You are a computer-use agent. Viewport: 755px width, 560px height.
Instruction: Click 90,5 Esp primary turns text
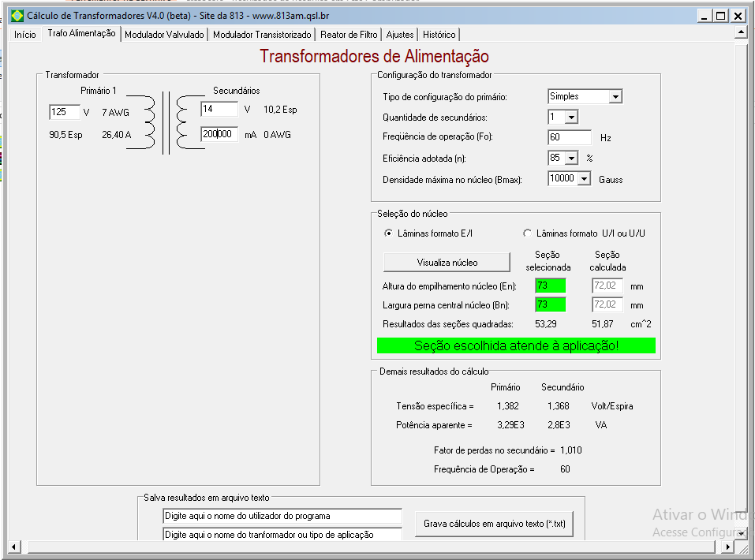click(x=65, y=135)
